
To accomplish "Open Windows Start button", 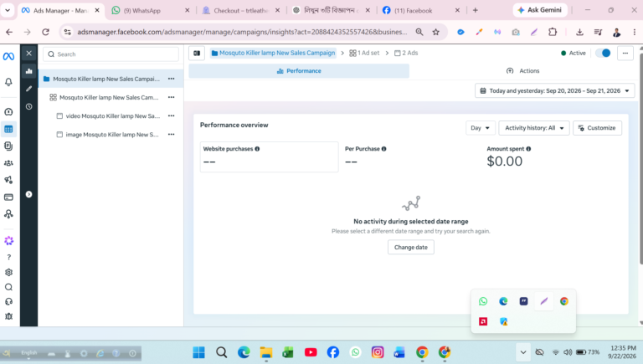I will (199, 352).
